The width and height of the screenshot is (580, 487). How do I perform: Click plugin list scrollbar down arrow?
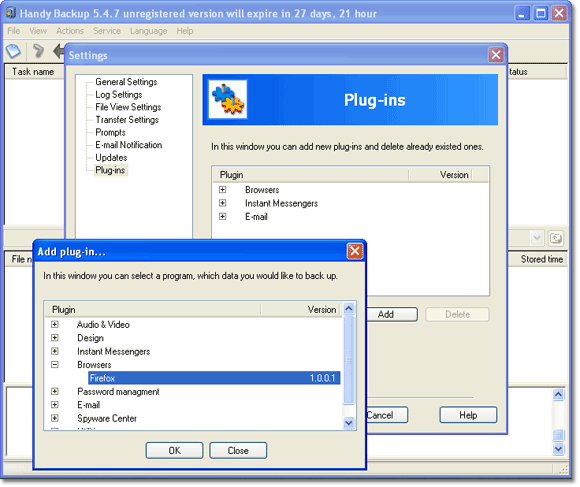click(348, 422)
